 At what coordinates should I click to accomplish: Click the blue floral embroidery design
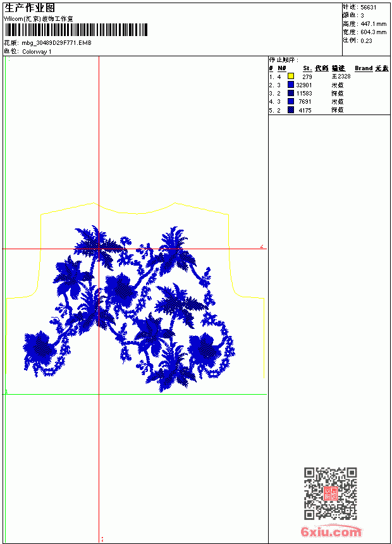(129, 309)
